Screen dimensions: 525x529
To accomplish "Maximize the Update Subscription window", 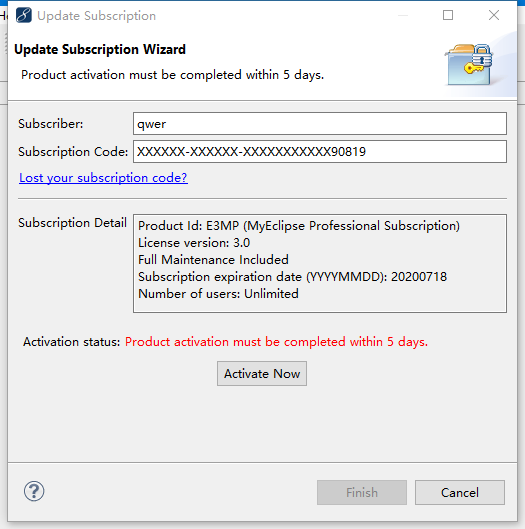I will pos(448,15).
